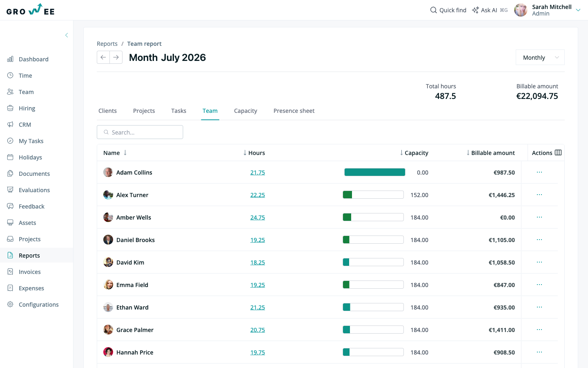Click the Evaluations icon in sidebar

tap(10, 190)
